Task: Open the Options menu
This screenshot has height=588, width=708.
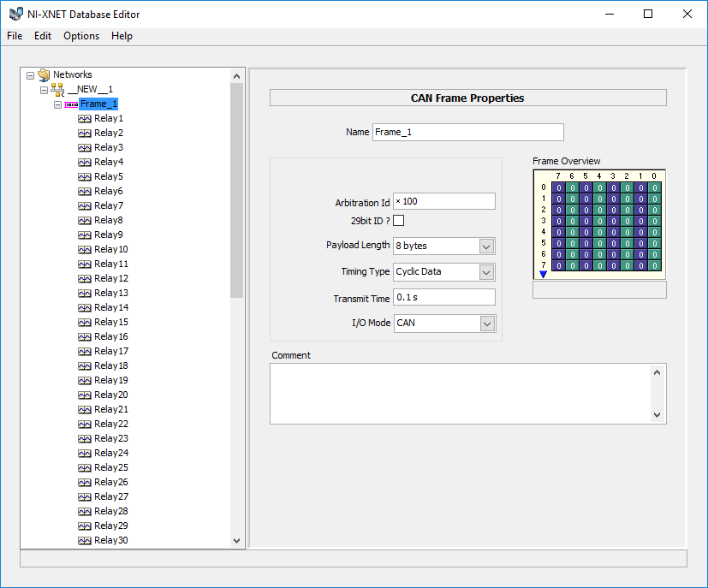Action: (x=81, y=36)
